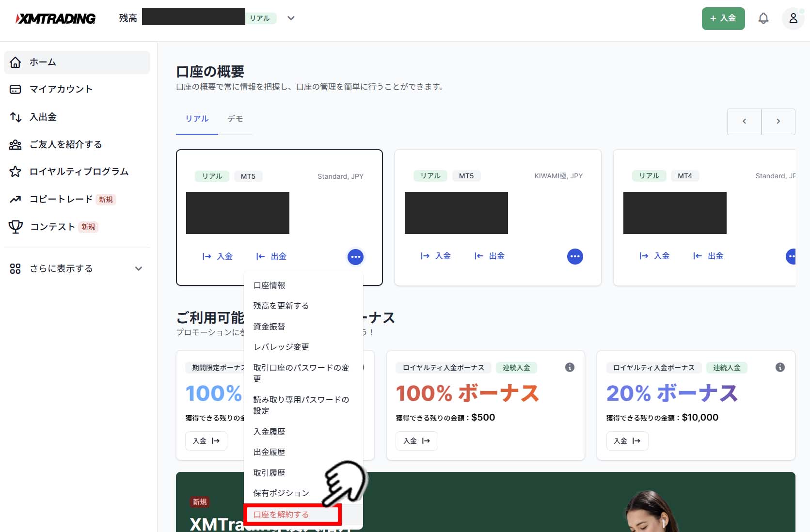
Task: Click the 連続入金 tag on 100% ボーナス card
Action: (x=516, y=368)
